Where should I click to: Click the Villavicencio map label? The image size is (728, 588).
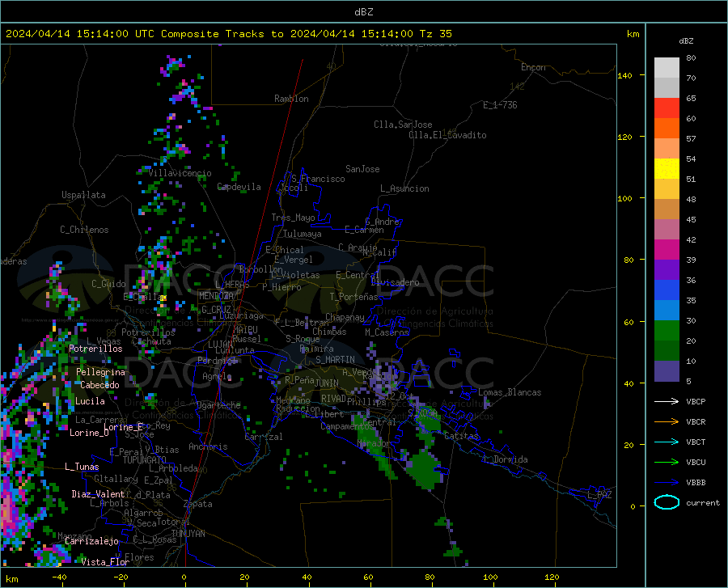coord(180,173)
